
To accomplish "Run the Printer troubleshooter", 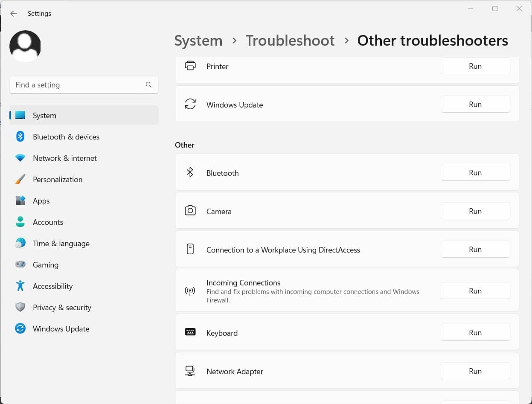I will click(x=475, y=66).
